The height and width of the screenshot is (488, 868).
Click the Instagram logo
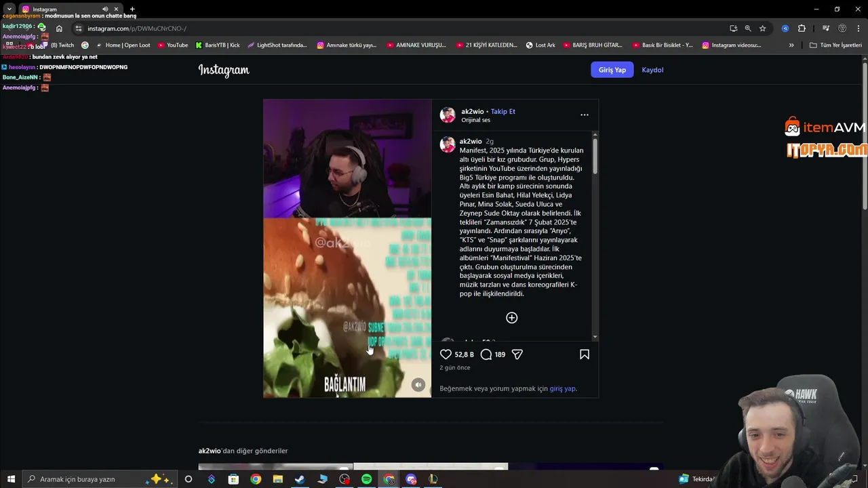pos(224,70)
